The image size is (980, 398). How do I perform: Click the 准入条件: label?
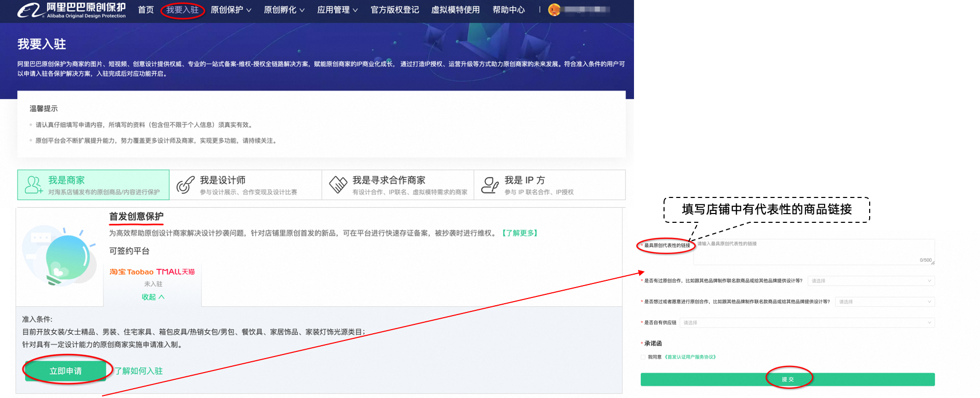pyautogui.click(x=37, y=319)
